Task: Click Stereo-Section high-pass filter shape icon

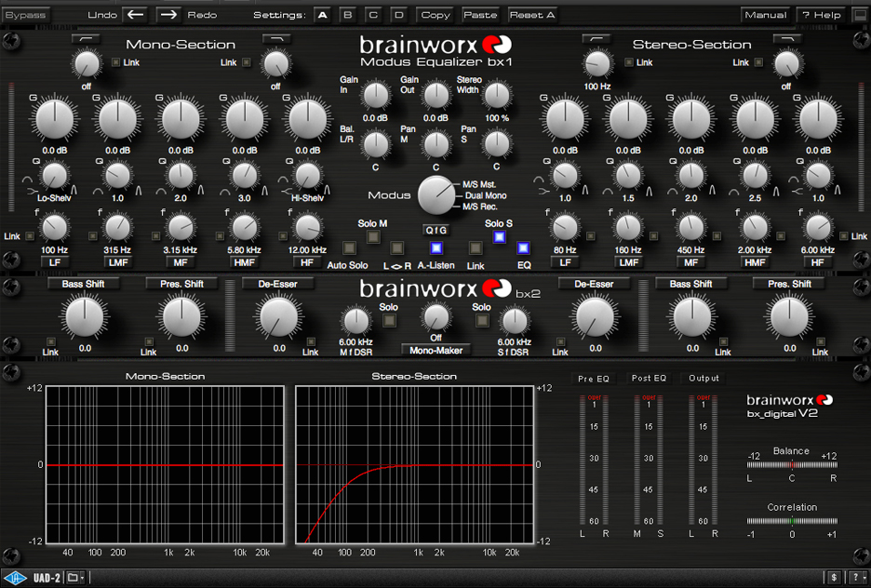Action: tap(596, 38)
